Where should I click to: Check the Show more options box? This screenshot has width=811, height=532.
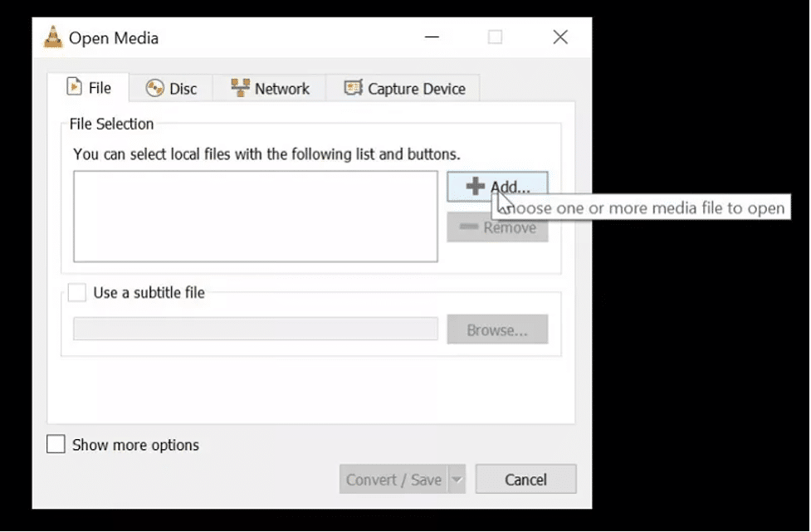click(x=56, y=445)
